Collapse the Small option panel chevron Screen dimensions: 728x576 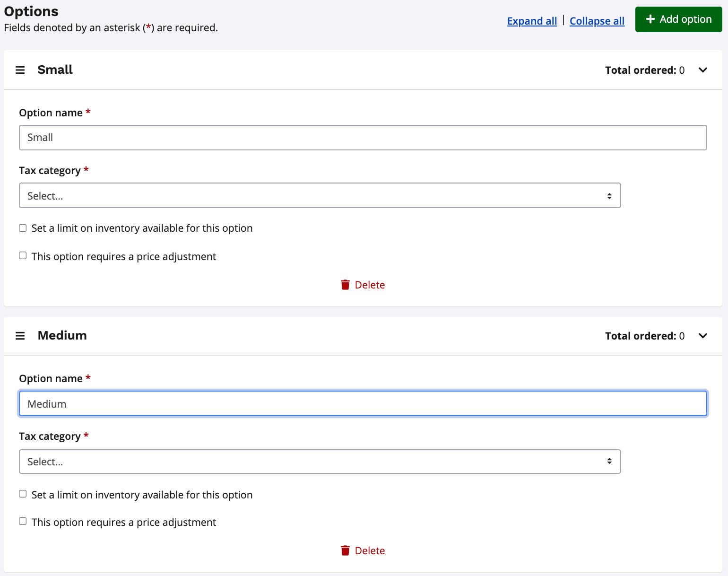[703, 70]
